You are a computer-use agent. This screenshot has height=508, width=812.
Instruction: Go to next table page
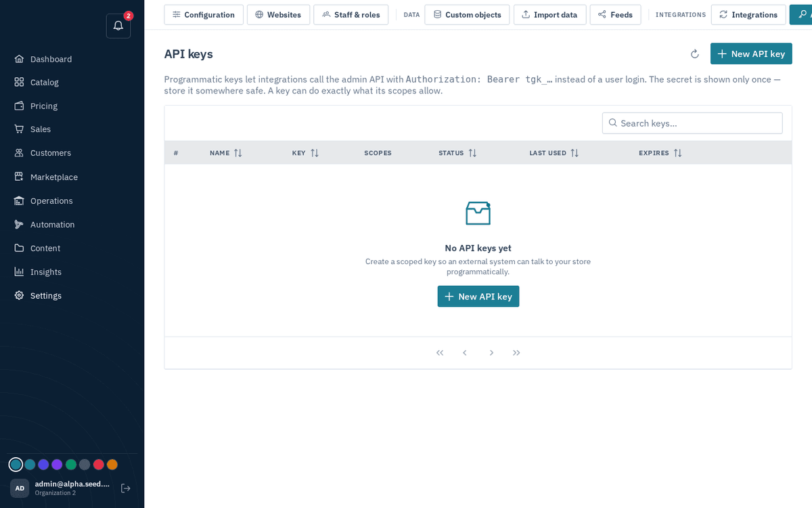pyautogui.click(x=491, y=353)
